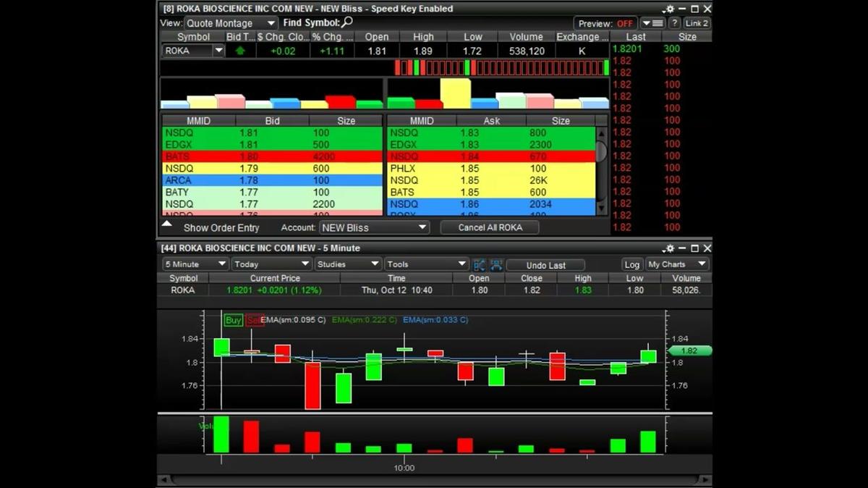
Task: Click the Current Price column header in chart
Action: (275, 278)
